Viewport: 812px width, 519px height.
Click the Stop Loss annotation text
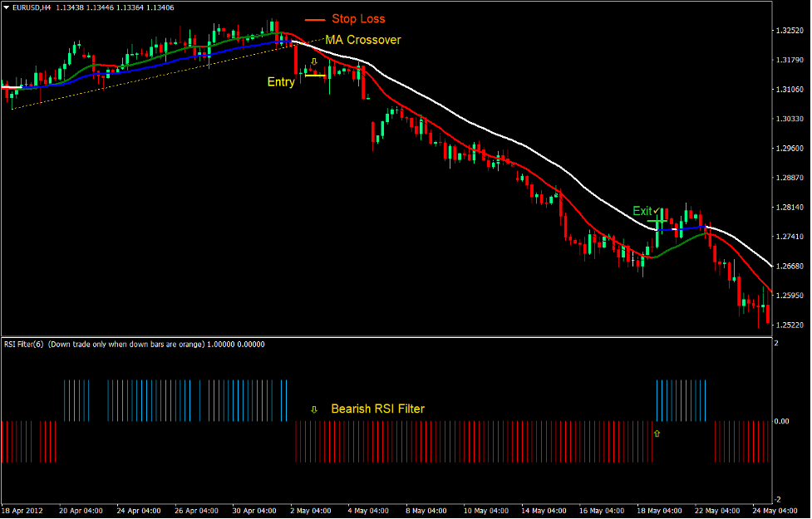(357, 18)
